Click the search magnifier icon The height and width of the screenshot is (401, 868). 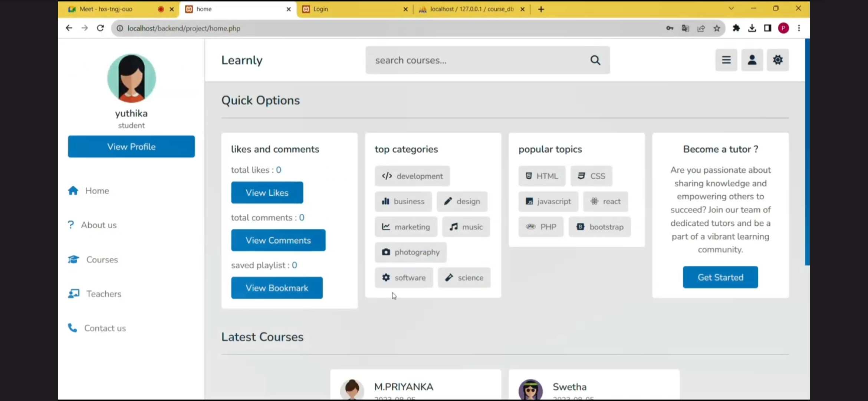(x=595, y=60)
